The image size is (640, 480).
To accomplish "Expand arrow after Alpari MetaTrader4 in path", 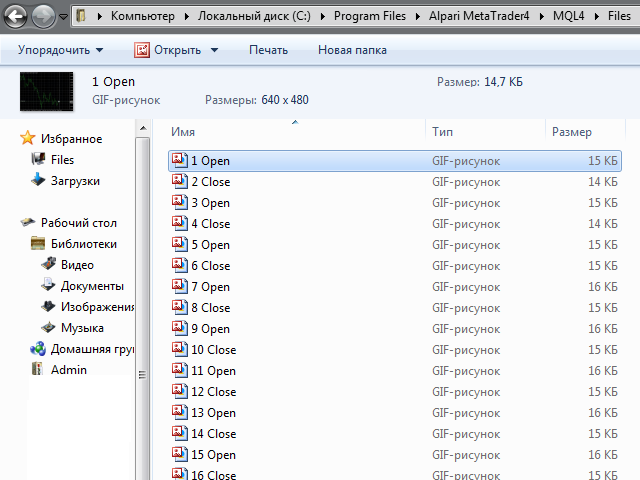I will pyautogui.click(x=541, y=16).
